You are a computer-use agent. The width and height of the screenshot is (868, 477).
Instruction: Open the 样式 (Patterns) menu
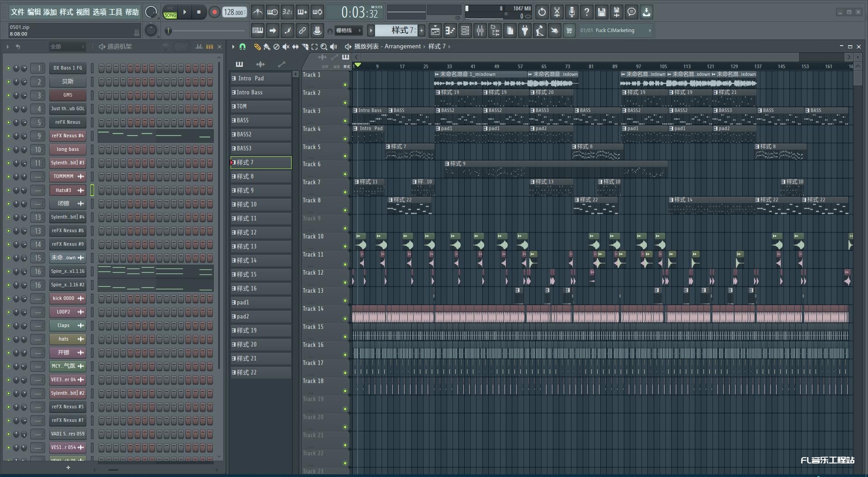(x=66, y=12)
